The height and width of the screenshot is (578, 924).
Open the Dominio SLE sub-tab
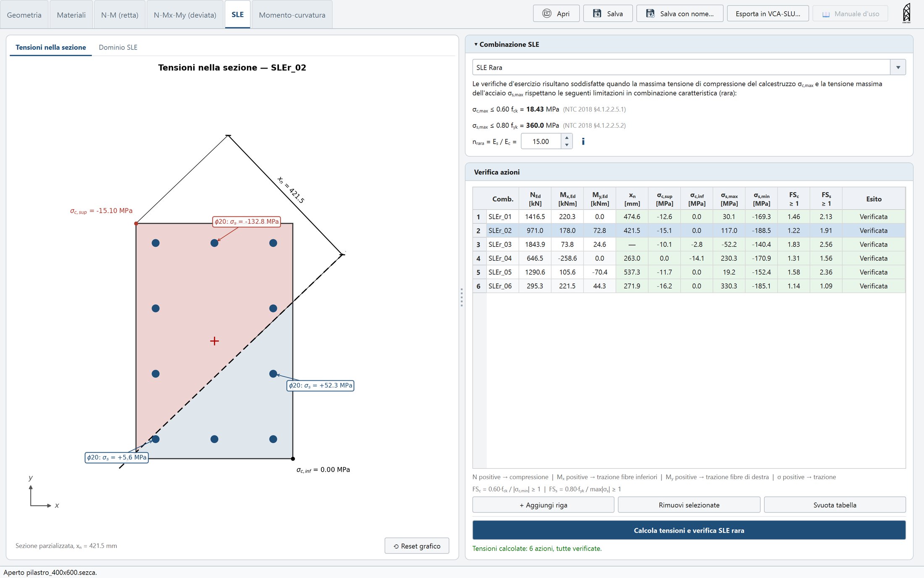click(118, 47)
